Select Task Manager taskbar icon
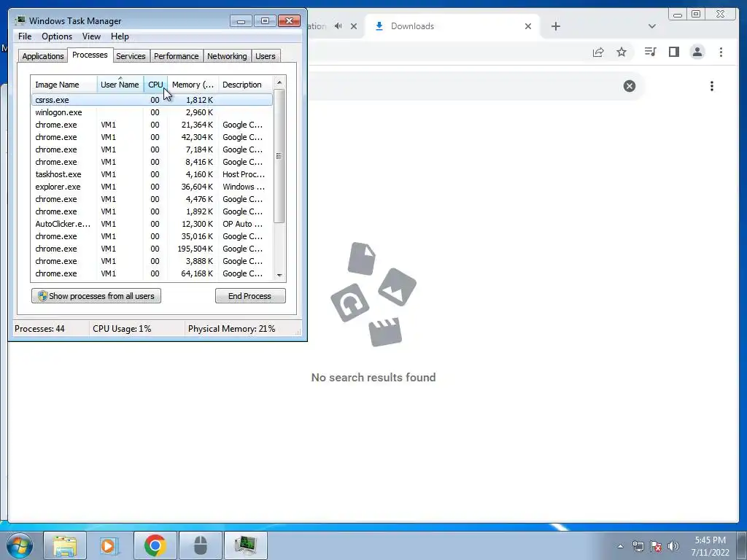 click(245, 545)
